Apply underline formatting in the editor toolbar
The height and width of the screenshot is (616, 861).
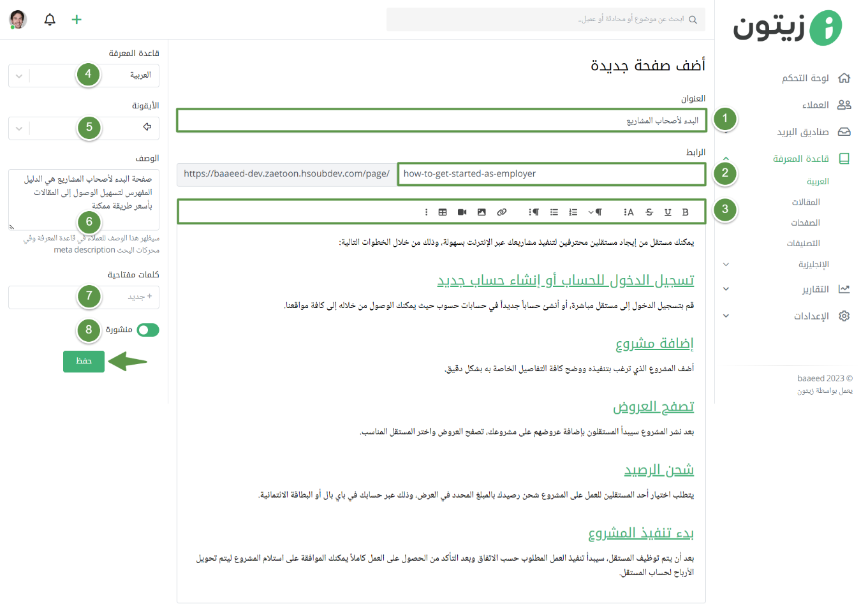[x=668, y=212]
